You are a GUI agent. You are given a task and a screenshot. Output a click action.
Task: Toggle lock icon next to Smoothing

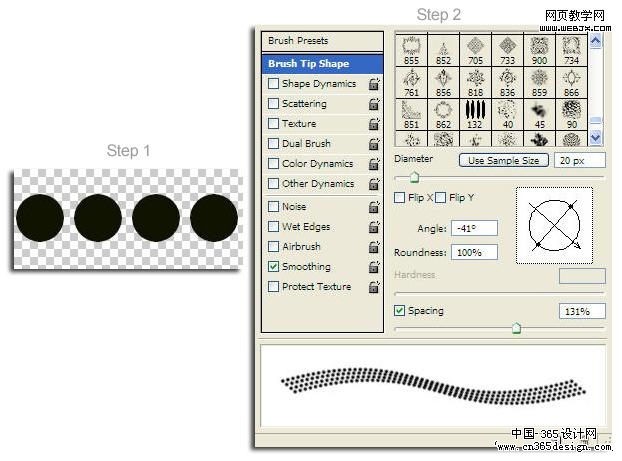374,267
